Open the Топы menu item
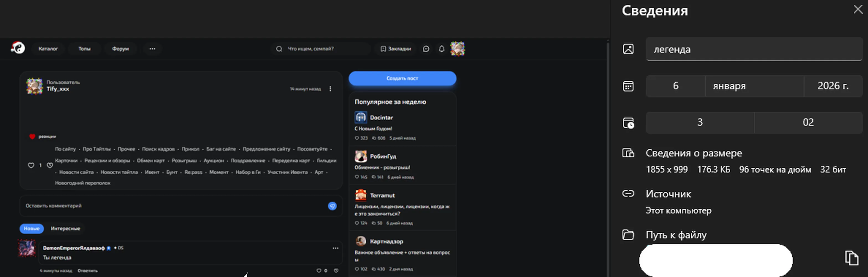 84,49
